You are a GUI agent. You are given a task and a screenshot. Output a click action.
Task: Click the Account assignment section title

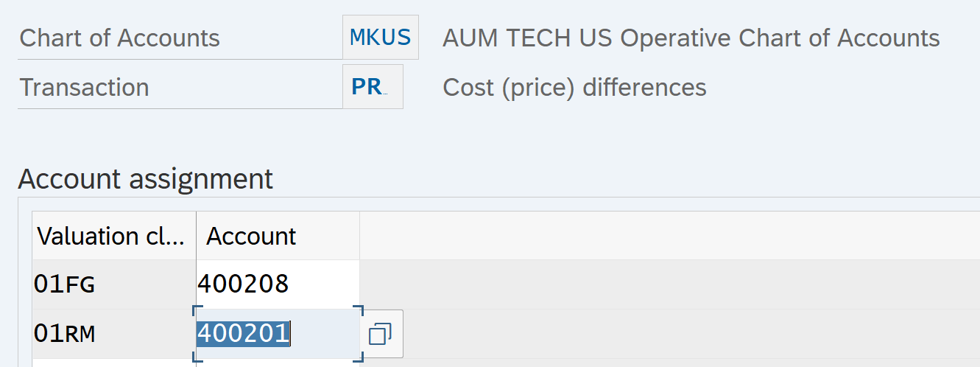point(145,179)
